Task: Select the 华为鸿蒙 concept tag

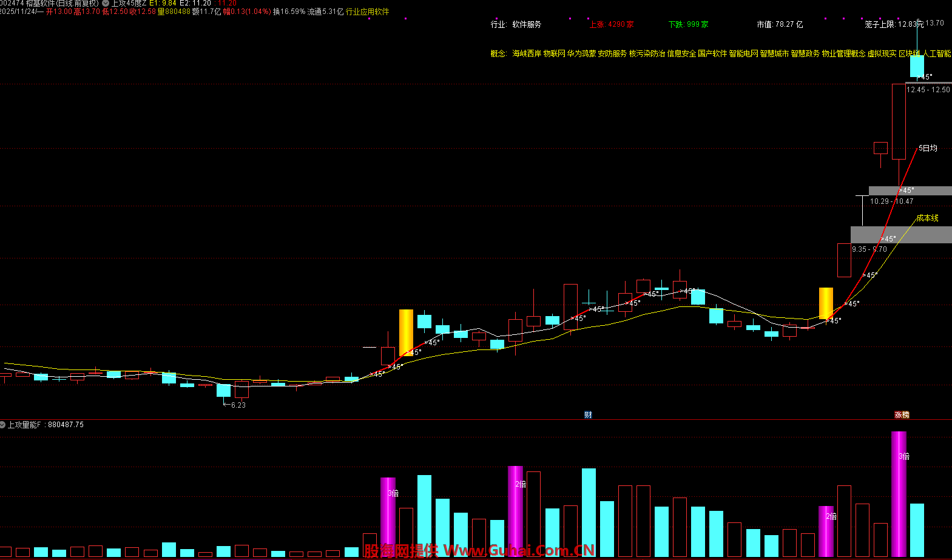Action: point(581,54)
